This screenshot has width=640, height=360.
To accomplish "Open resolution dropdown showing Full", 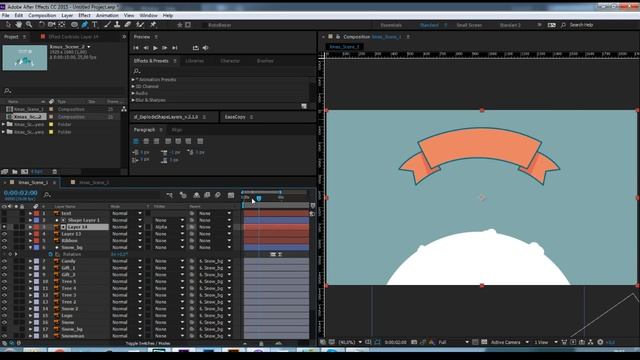I will click(453, 342).
